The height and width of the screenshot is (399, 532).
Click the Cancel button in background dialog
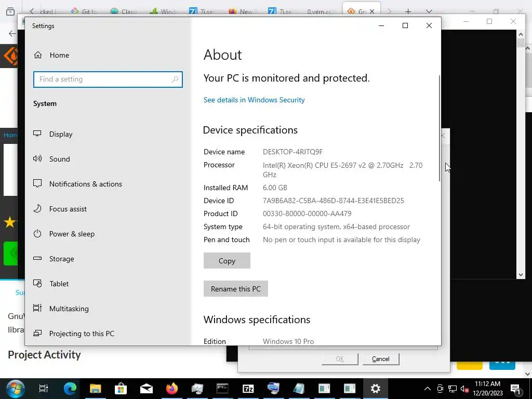click(x=381, y=359)
